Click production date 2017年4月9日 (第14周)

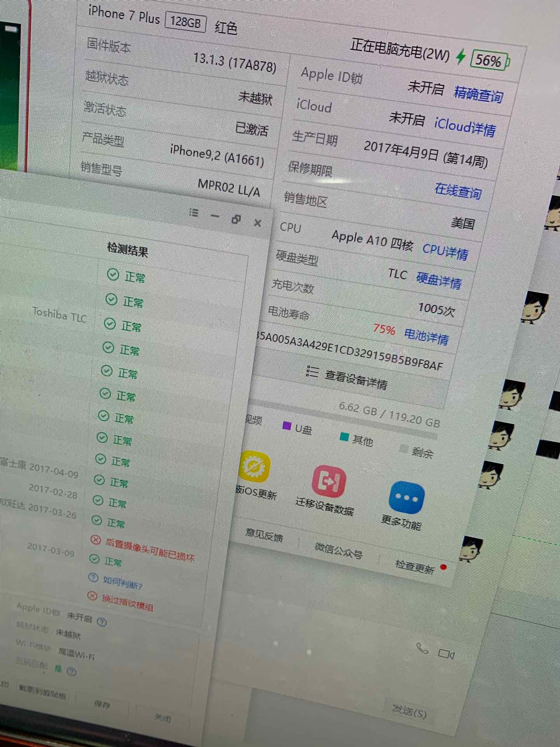(x=426, y=154)
